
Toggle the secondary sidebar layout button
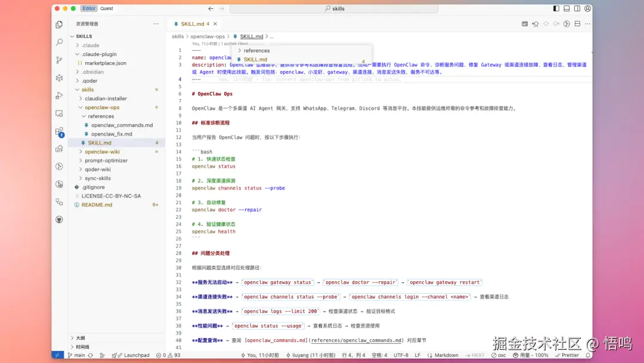pos(577,9)
